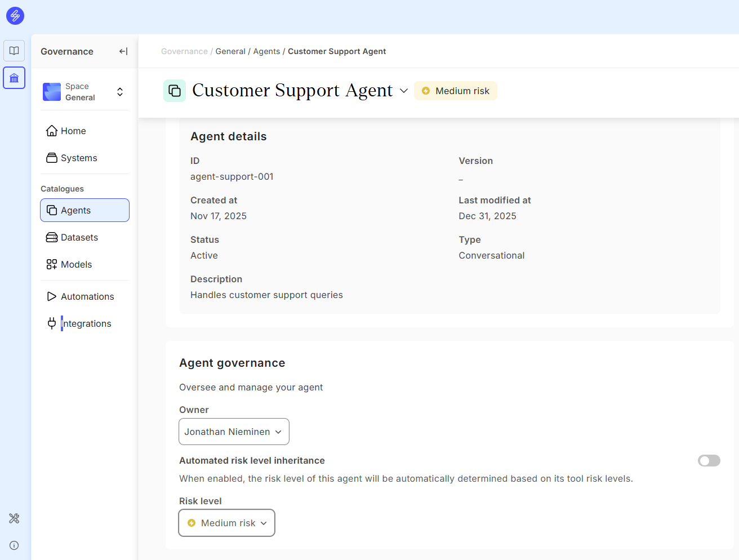Select Datasets catalogue in sidebar
The width and height of the screenshot is (739, 560).
pos(79,237)
